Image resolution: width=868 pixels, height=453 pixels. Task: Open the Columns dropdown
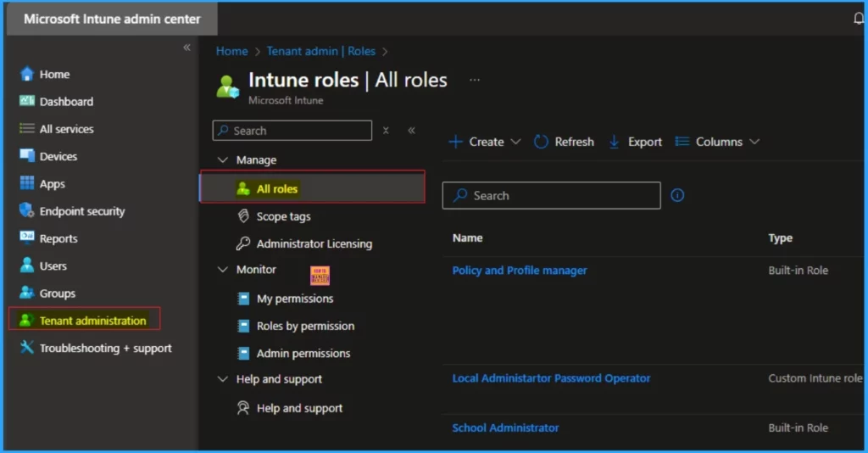pos(717,142)
